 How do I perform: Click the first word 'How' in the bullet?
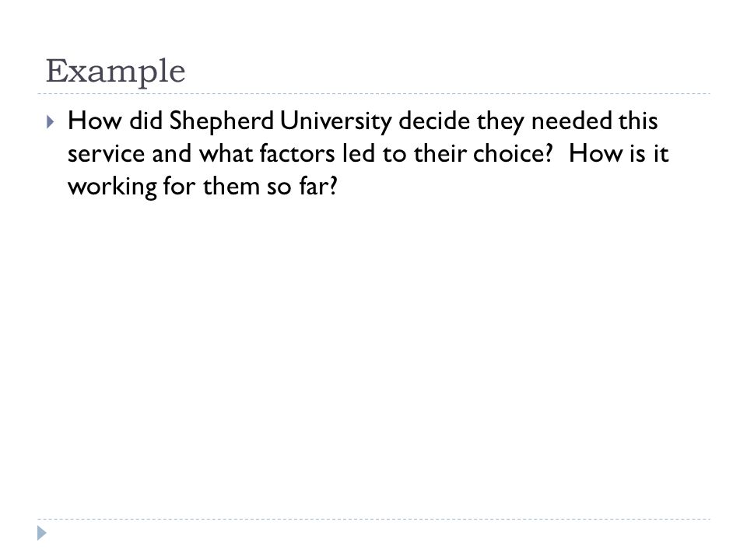click(x=94, y=121)
